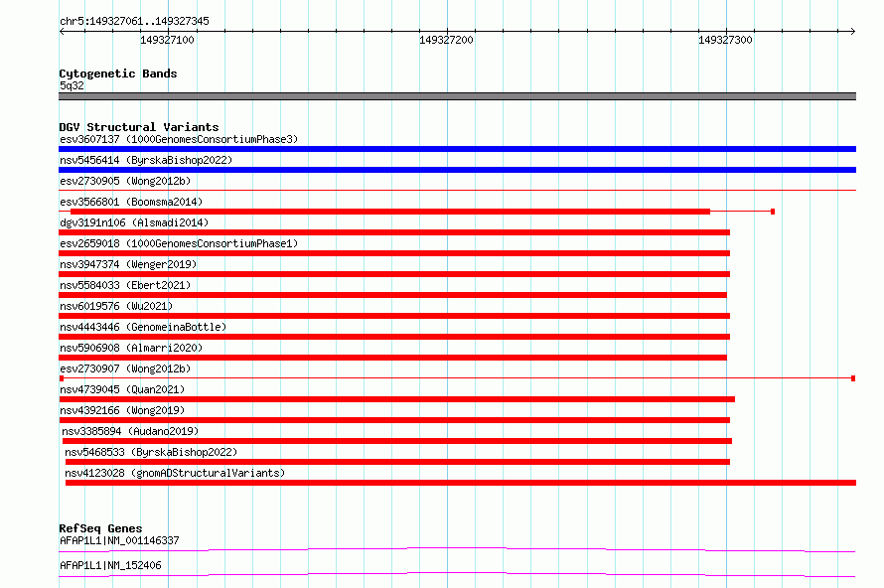Click the magenta line for AFAP1L1 NM_152406
This screenshot has width=884, height=588.
point(457,574)
